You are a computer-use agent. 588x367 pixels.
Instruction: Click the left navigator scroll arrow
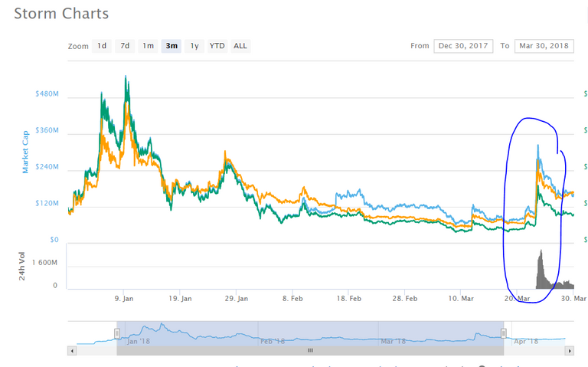coord(72,351)
